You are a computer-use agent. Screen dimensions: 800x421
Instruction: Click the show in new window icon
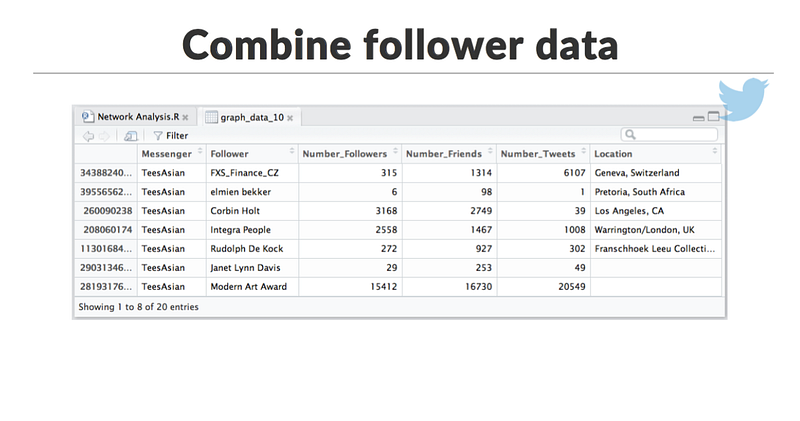[x=131, y=136]
